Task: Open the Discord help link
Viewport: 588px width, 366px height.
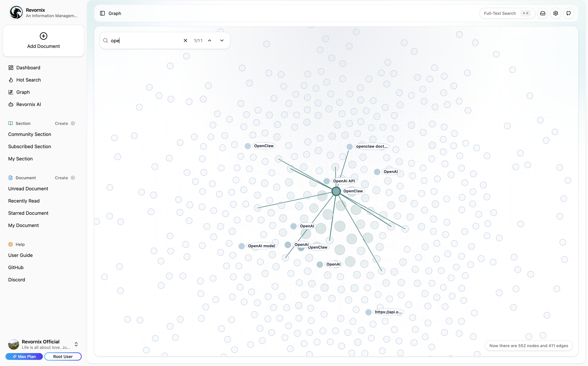Action: pyautogui.click(x=17, y=280)
